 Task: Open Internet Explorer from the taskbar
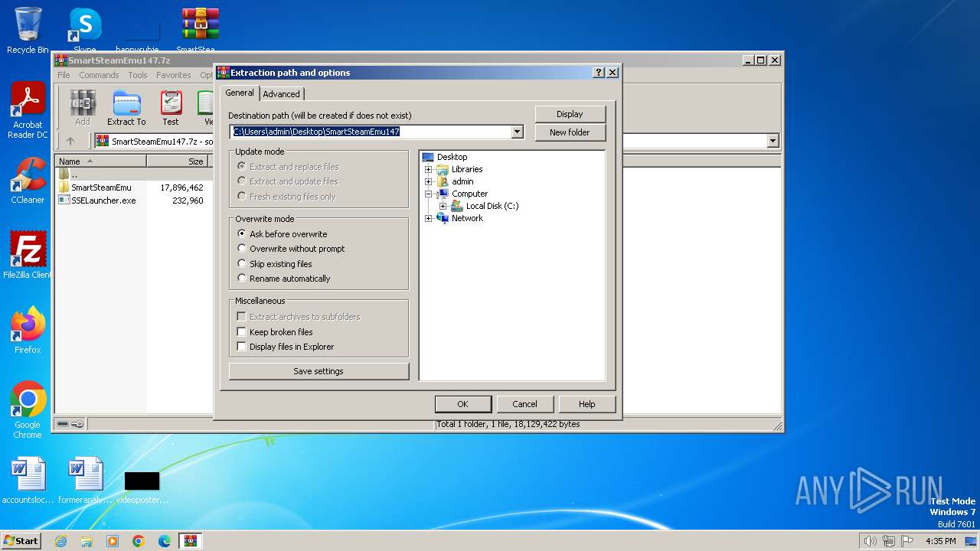tap(60, 541)
